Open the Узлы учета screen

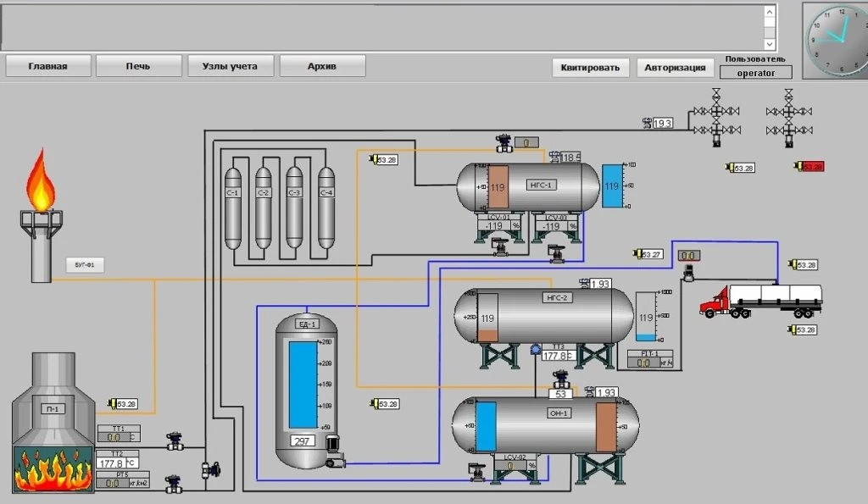(230, 66)
